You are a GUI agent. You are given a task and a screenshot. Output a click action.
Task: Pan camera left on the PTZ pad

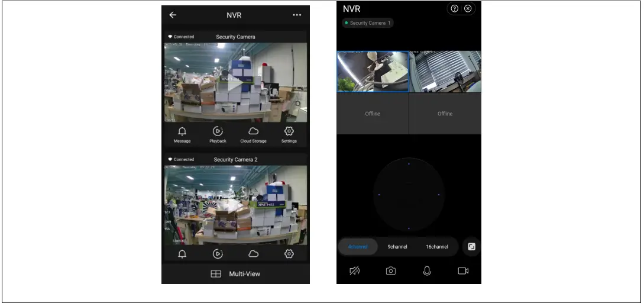point(378,195)
